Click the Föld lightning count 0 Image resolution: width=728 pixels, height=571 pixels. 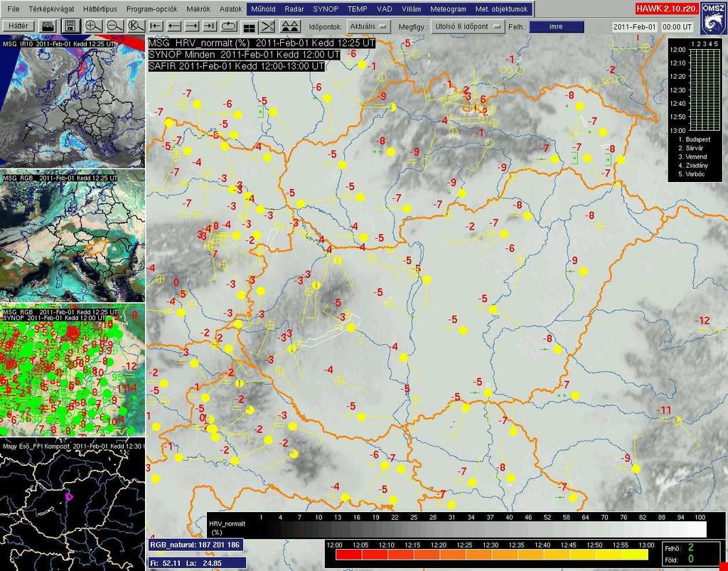(691, 560)
